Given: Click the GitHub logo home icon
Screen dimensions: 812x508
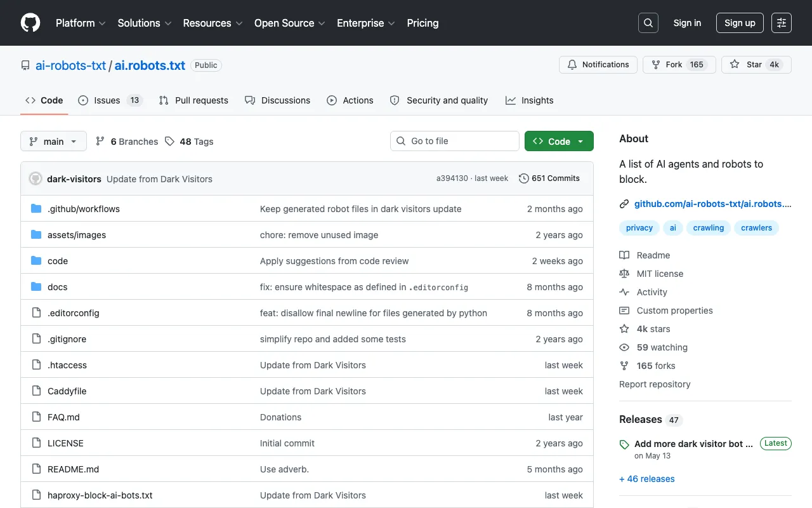Looking at the screenshot, I should 30,23.
